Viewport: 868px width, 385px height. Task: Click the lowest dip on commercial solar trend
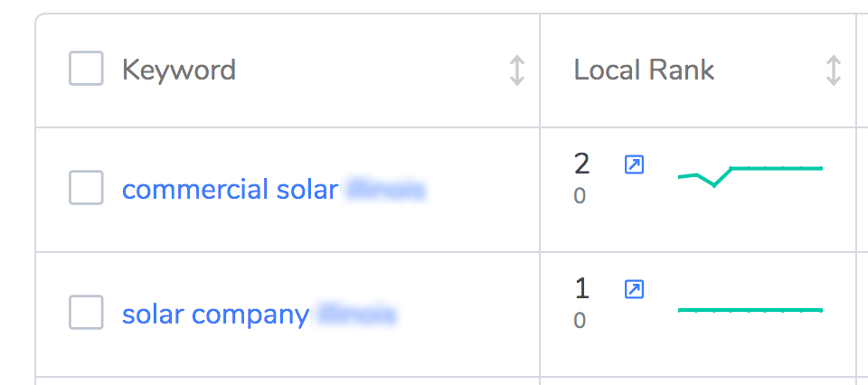click(713, 185)
